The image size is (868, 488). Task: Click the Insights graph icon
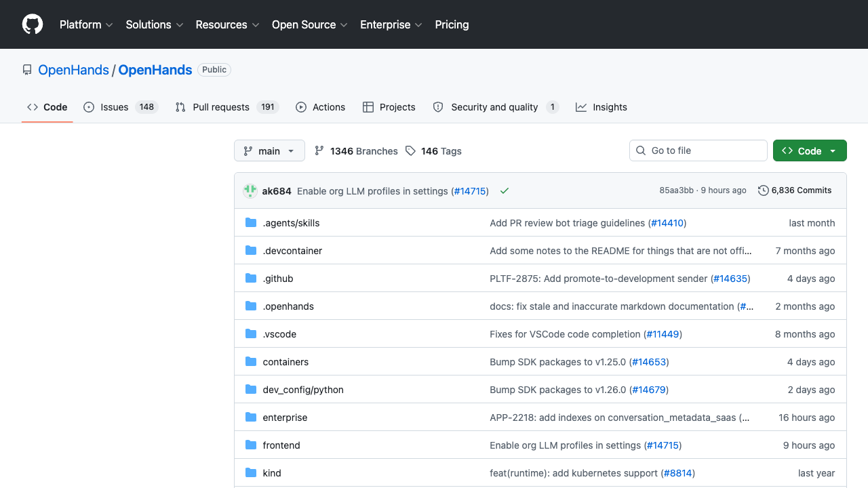pos(581,107)
